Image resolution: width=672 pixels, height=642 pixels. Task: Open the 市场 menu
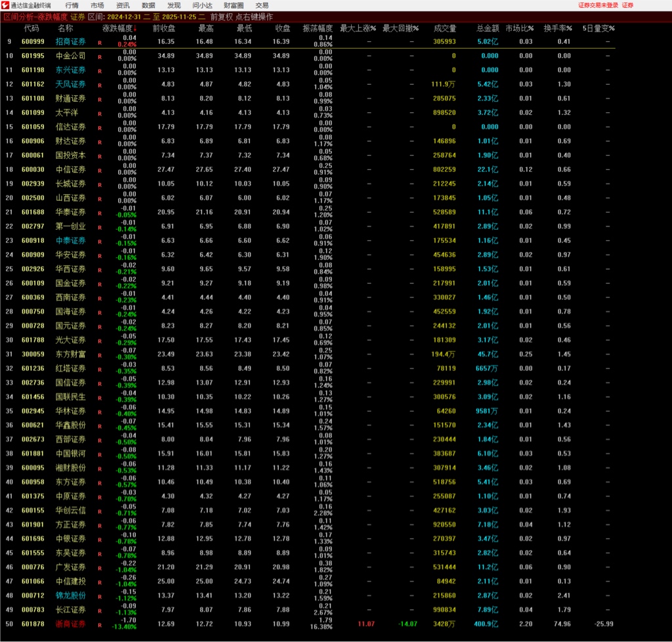coord(97,5)
